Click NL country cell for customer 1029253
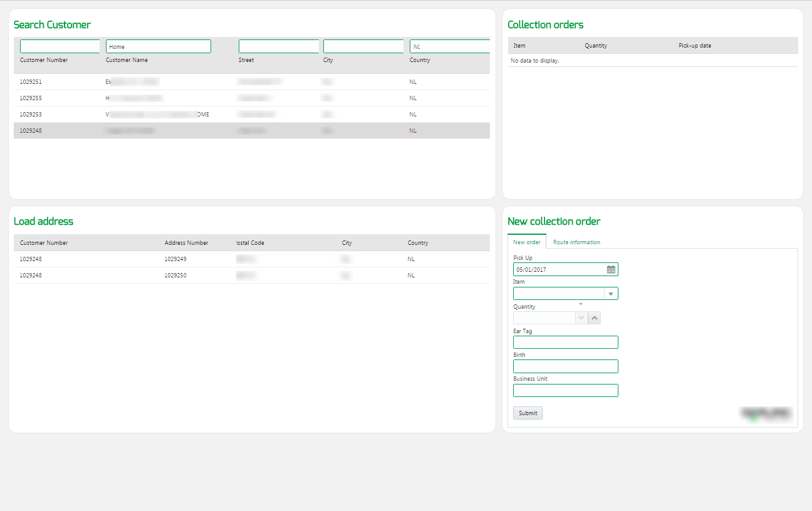812x511 pixels. click(x=413, y=115)
